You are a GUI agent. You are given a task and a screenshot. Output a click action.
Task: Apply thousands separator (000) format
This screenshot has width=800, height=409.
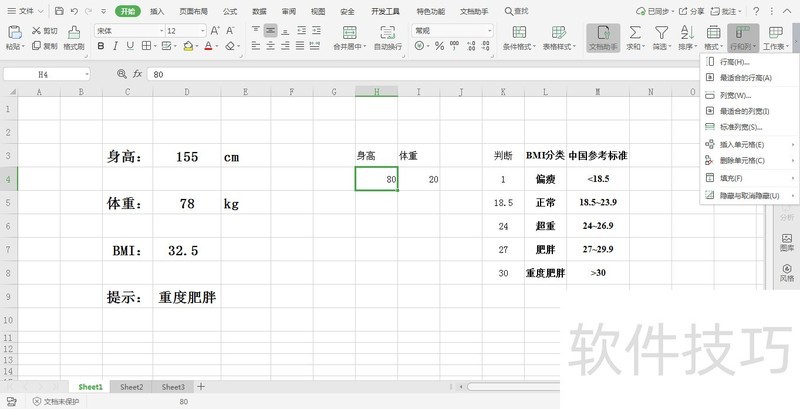pyautogui.click(x=454, y=46)
